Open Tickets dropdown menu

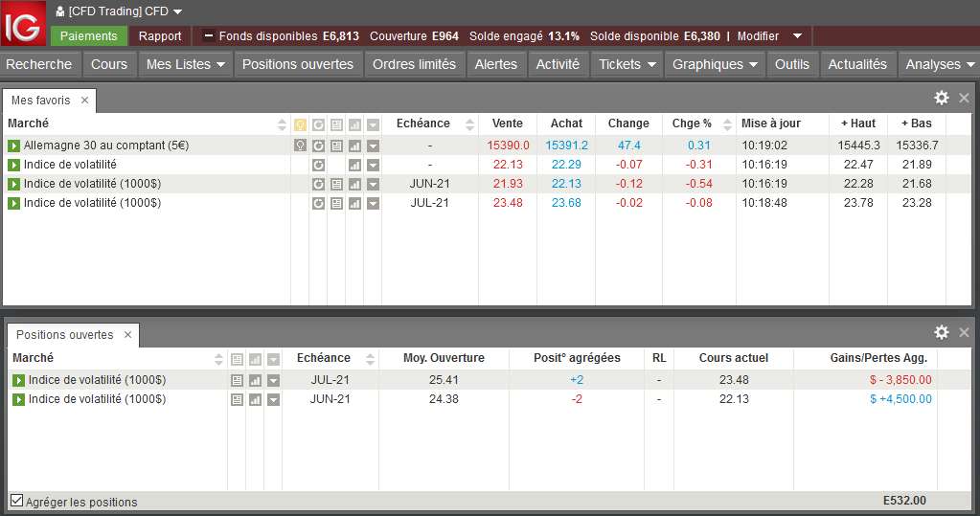pyautogui.click(x=627, y=64)
